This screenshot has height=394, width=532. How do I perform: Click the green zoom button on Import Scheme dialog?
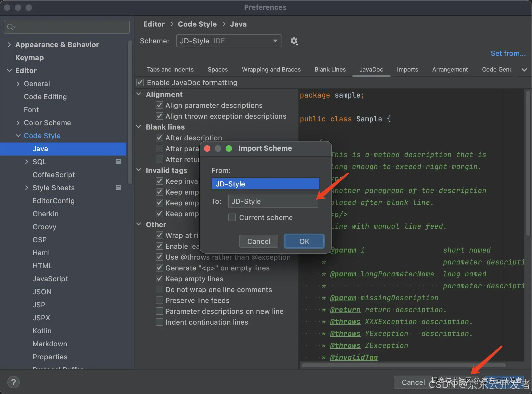click(229, 148)
